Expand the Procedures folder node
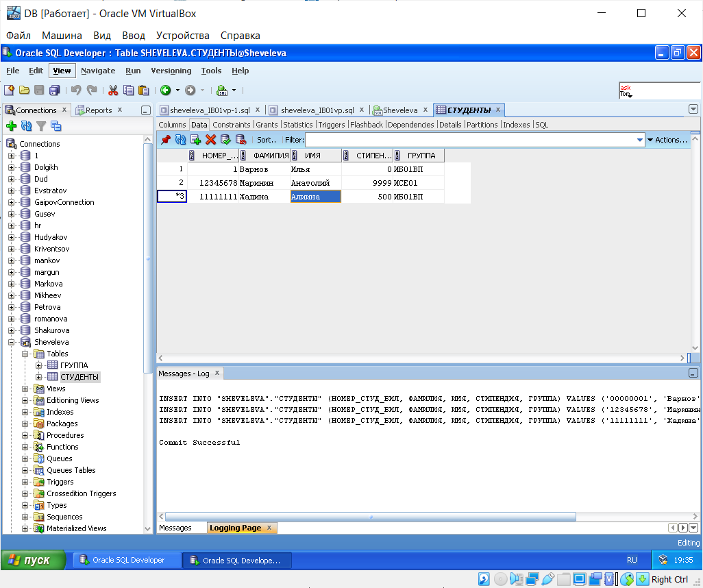703x588 pixels. [25, 435]
